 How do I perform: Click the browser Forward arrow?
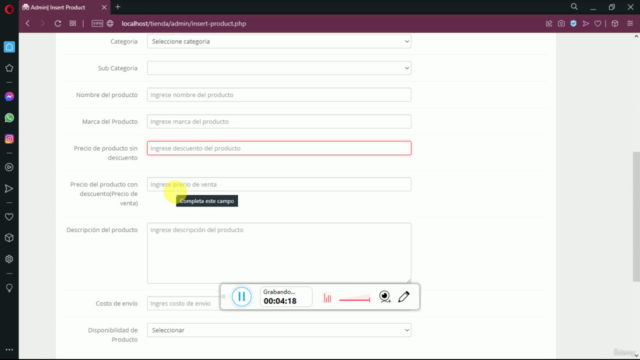42,24
